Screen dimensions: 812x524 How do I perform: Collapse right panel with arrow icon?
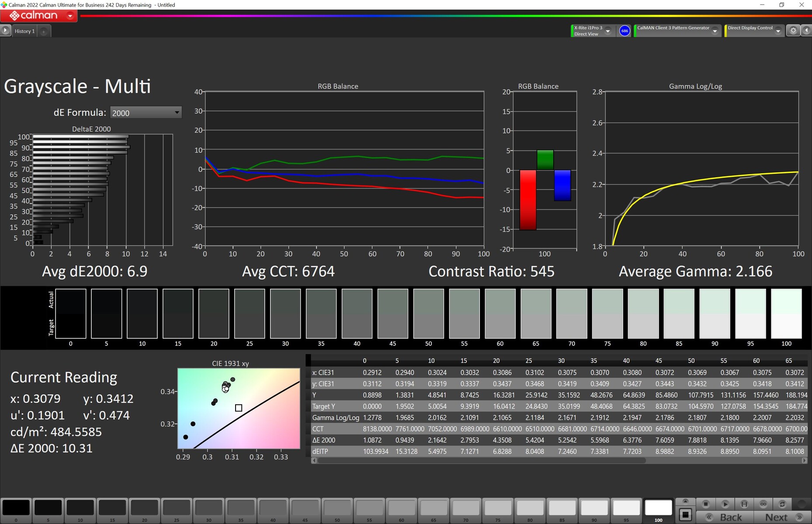click(x=807, y=31)
